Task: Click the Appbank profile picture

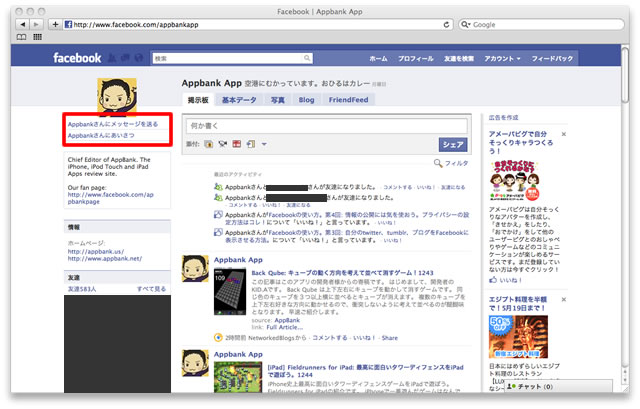Action: [x=117, y=96]
